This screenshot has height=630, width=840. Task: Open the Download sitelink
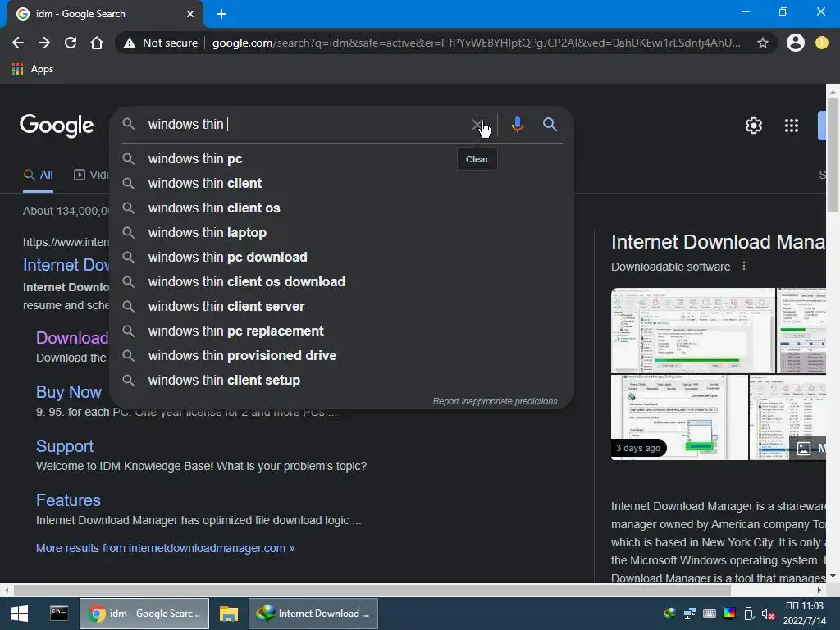(x=72, y=337)
